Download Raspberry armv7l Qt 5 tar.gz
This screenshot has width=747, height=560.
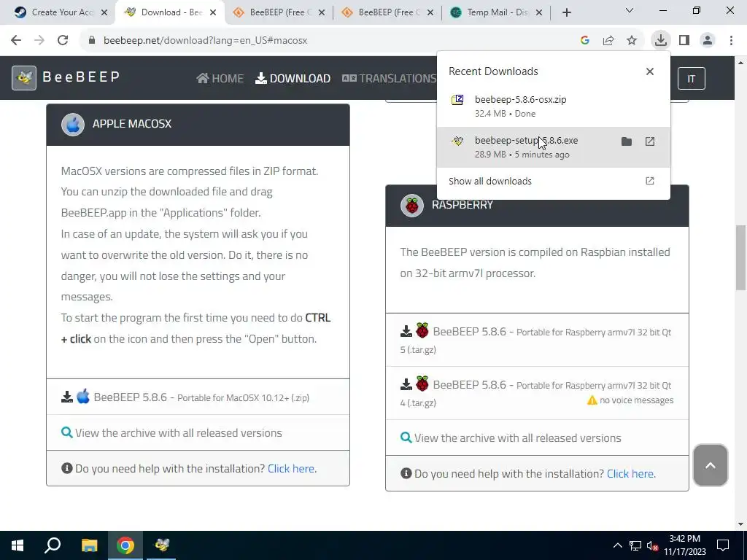pos(536,340)
